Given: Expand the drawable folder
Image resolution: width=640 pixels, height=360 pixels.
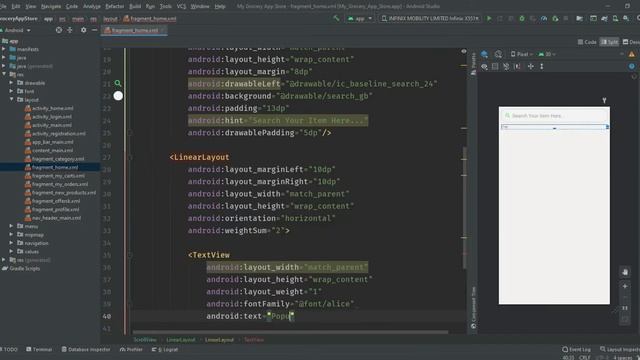Looking at the screenshot, I should (x=11, y=83).
